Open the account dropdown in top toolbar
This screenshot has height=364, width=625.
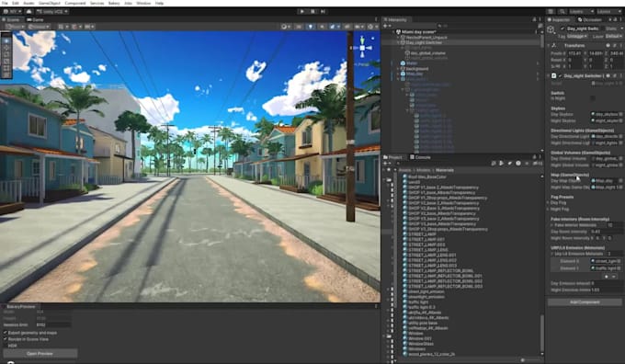pyautogui.click(x=12, y=12)
